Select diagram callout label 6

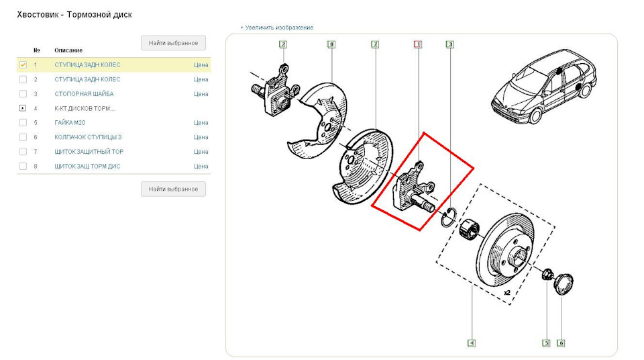click(561, 343)
